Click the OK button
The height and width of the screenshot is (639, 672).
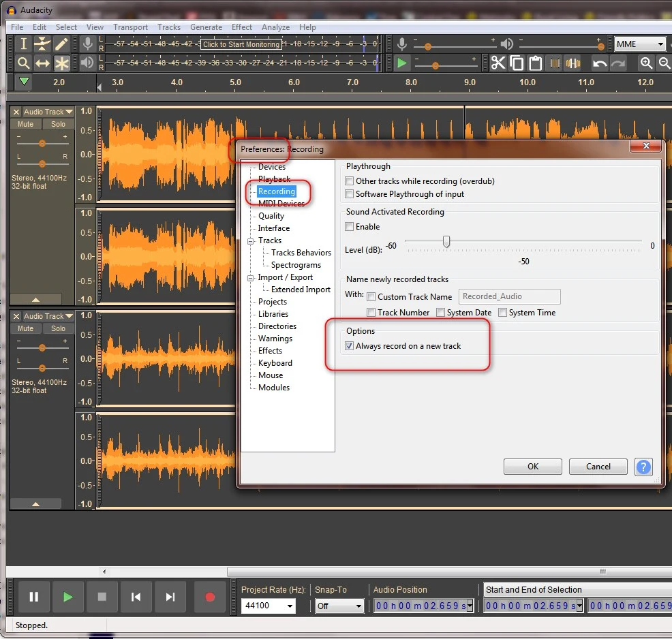pos(532,467)
